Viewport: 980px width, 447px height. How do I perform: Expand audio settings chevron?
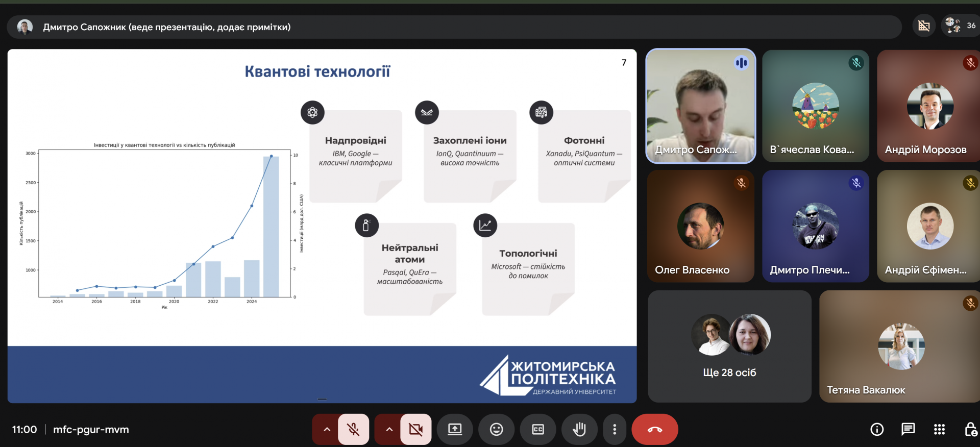(327, 429)
